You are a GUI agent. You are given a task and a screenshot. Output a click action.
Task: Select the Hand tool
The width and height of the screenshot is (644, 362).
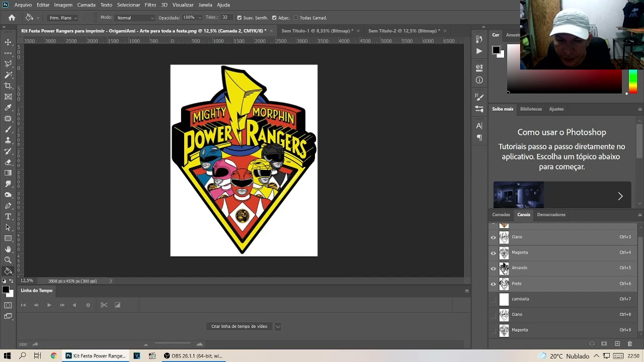[x=8, y=249]
